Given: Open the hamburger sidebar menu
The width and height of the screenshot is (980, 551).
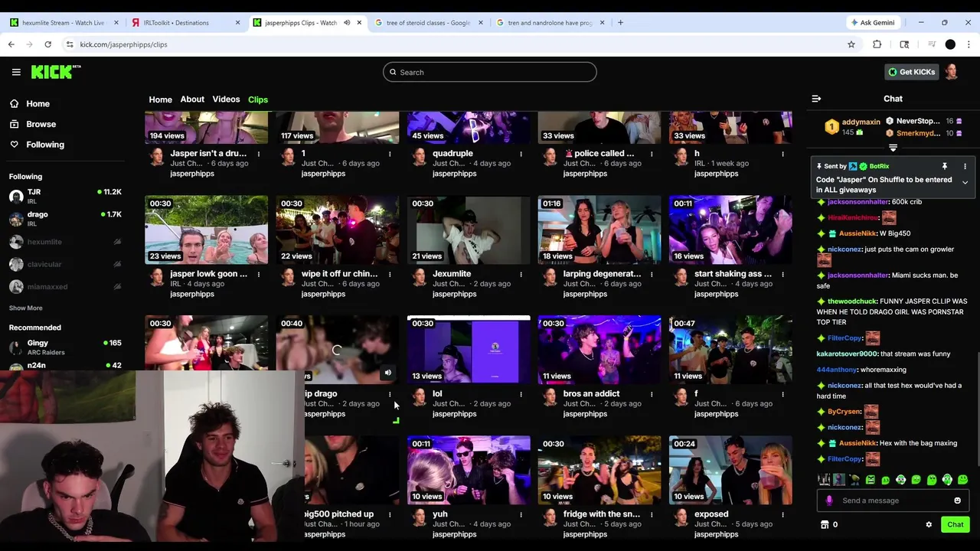Looking at the screenshot, I should tap(16, 72).
